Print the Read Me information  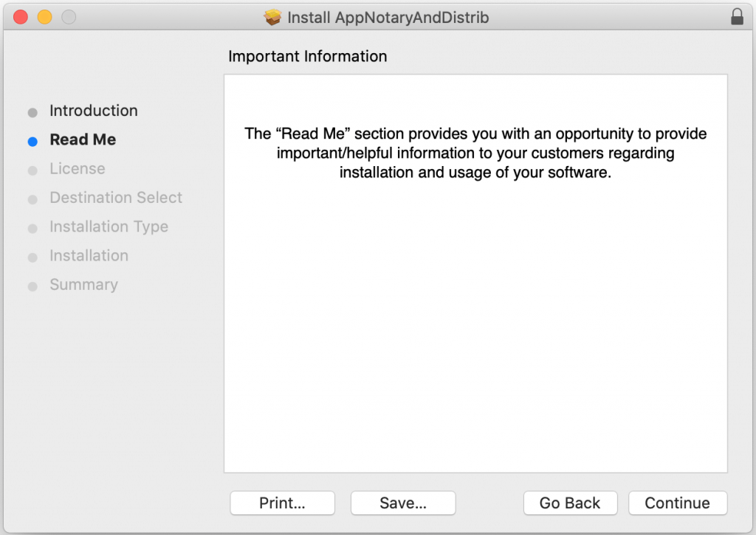pyautogui.click(x=282, y=503)
